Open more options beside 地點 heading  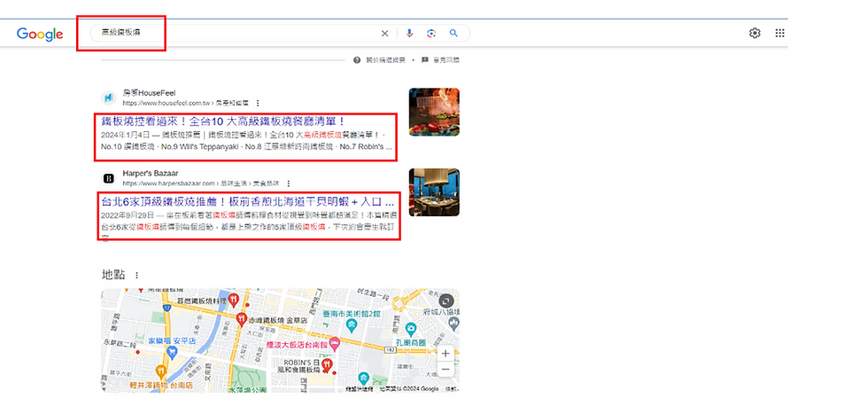[x=136, y=275]
